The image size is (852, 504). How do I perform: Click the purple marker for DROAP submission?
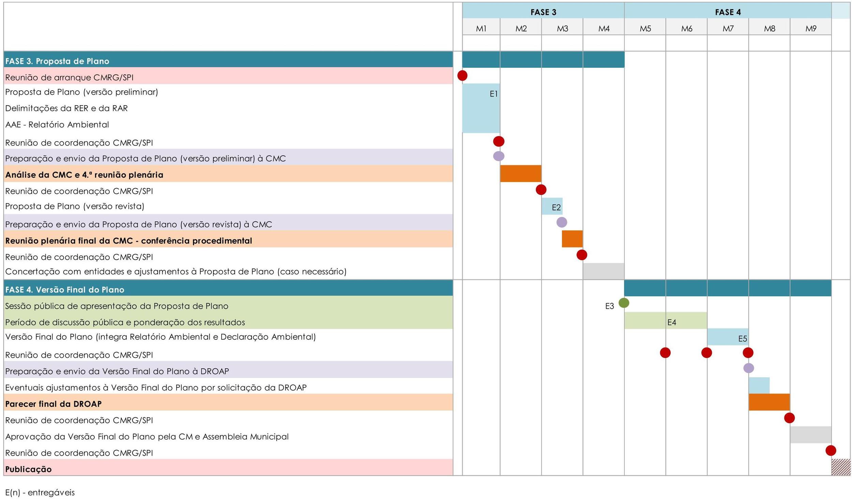point(748,368)
